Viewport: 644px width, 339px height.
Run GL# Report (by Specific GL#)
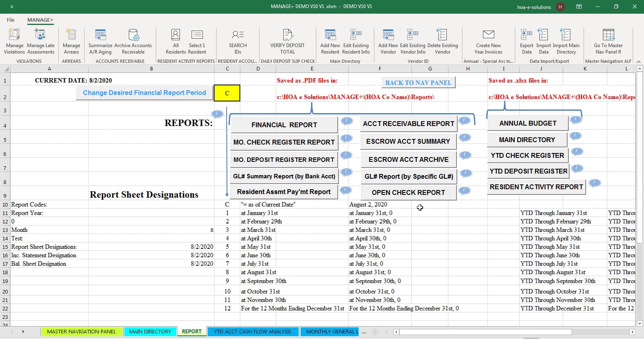(x=409, y=177)
